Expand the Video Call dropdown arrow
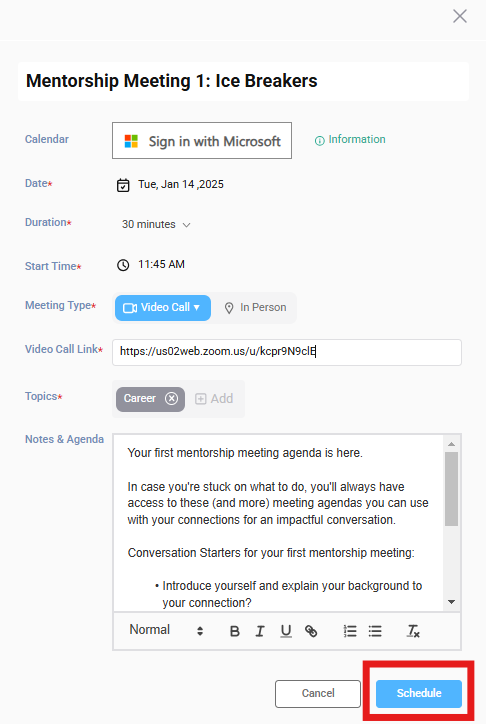486x724 pixels. pos(197,308)
